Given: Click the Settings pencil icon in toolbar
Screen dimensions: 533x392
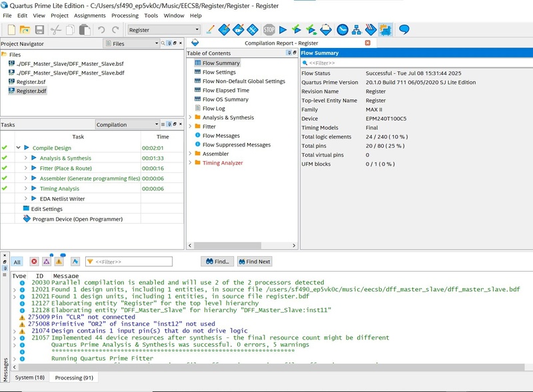Looking at the screenshot, I should pos(210,30).
